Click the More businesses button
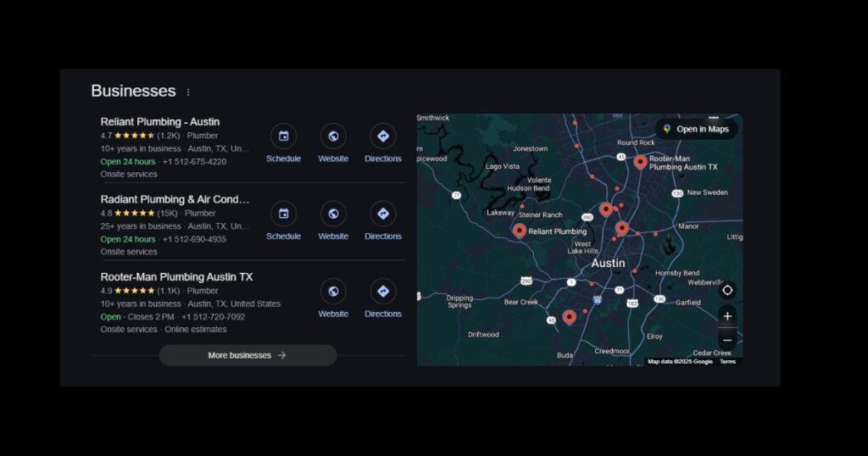The image size is (868, 456). point(248,355)
